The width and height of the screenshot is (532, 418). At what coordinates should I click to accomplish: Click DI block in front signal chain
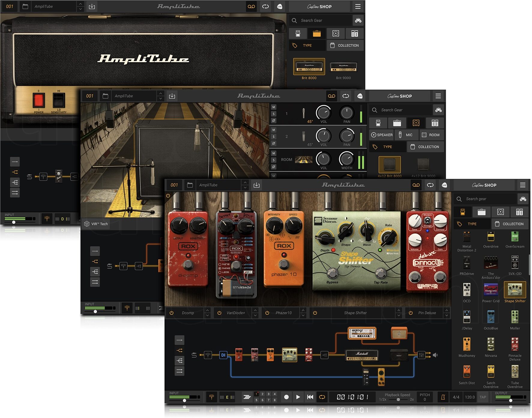coord(223,355)
